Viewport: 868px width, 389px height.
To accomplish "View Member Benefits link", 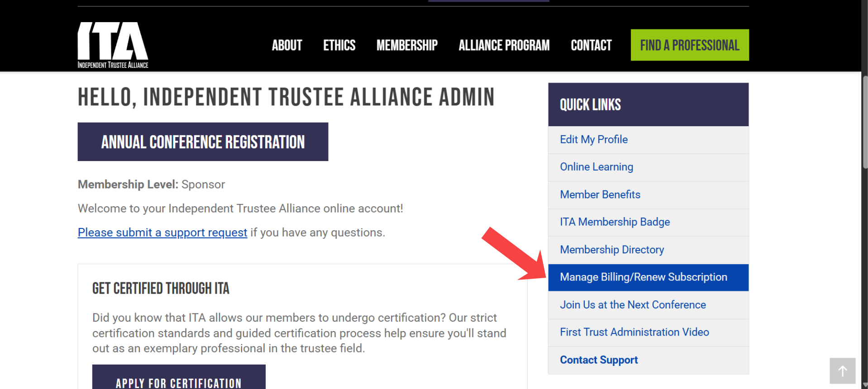I will pyautogui.click(x=600, y=194).
